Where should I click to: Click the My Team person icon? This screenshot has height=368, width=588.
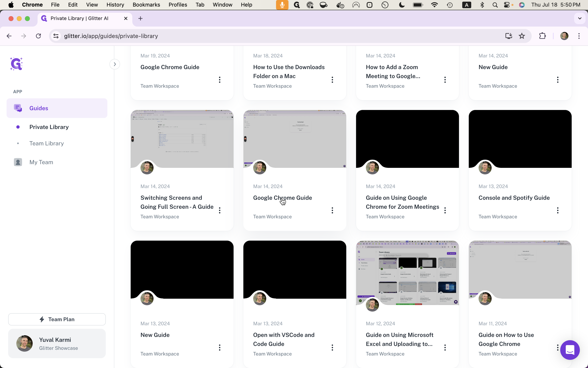tap(18, 162)
